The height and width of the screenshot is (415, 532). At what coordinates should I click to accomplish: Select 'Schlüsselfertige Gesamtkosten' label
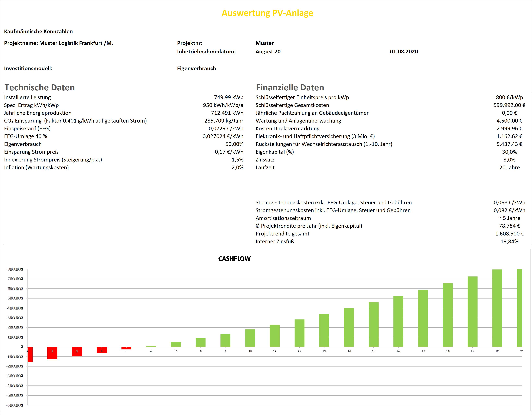coord(292,105)
